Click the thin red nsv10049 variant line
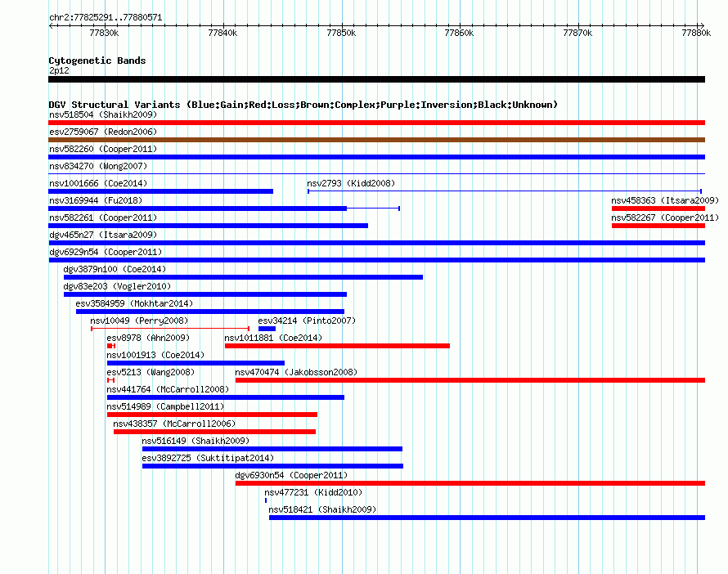728x574 pixels. click(170, 329)
